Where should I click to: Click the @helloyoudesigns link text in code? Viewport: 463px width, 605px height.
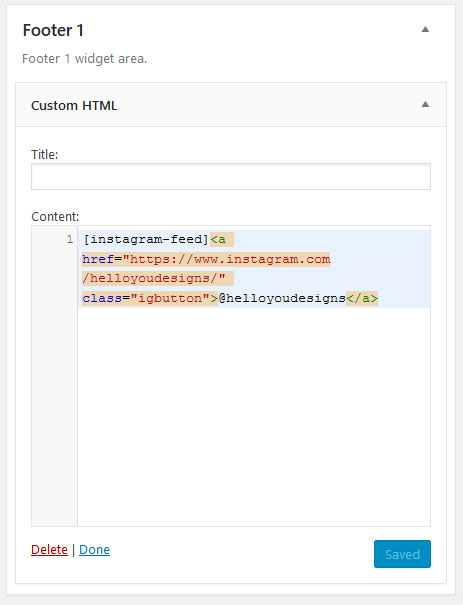[x=282, y=298]
